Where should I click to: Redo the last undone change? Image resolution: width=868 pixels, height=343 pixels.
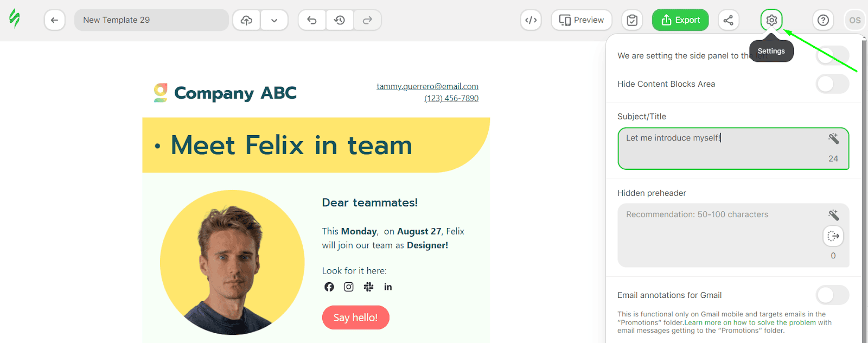click(368, 20)
